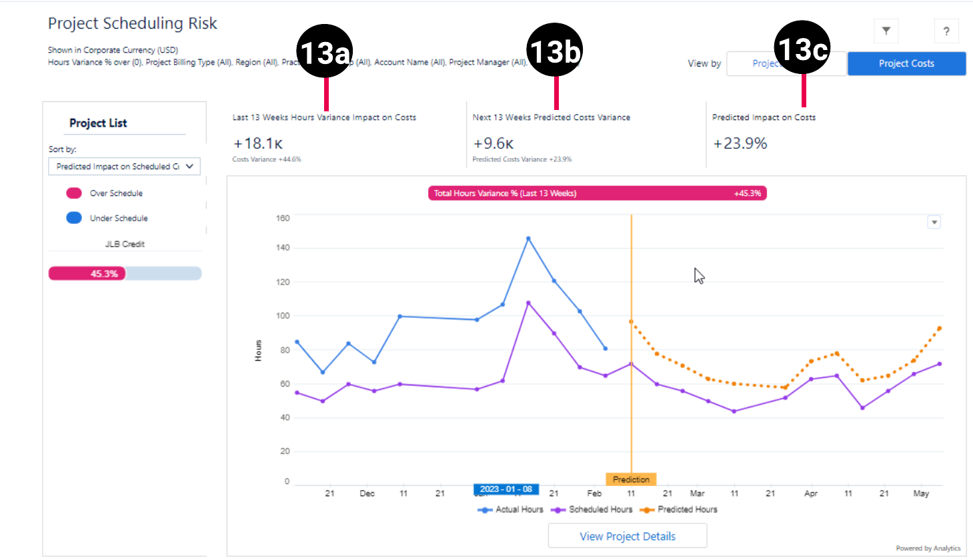Open the Sort by dropdown

(124, 167)
